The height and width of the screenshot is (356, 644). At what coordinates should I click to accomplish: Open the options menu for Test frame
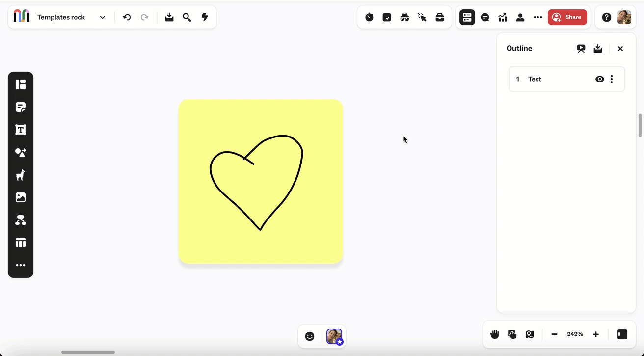point(612,79)
